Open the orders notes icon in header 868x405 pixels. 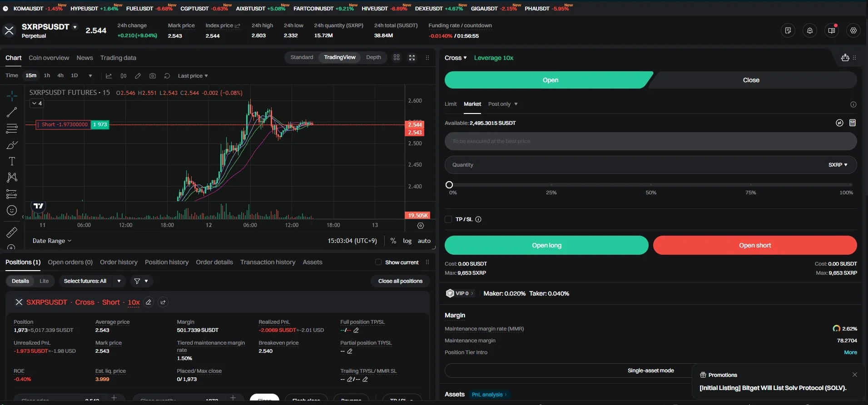[788, 30]
